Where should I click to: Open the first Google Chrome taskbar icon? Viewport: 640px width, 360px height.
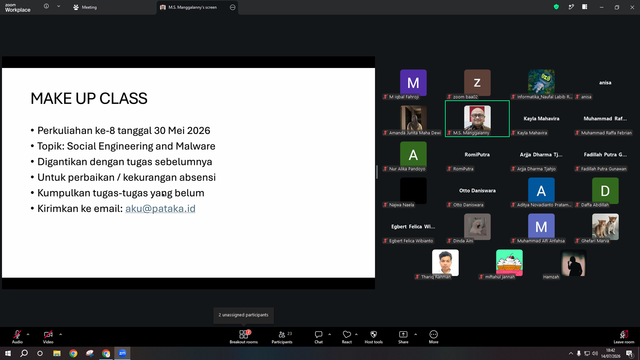pos(73,353)
